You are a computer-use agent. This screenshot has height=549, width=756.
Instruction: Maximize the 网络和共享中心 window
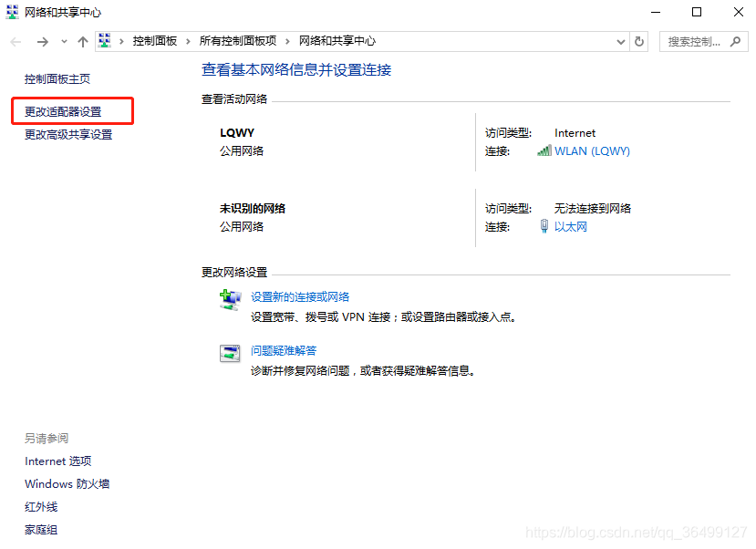pos(697,12)
